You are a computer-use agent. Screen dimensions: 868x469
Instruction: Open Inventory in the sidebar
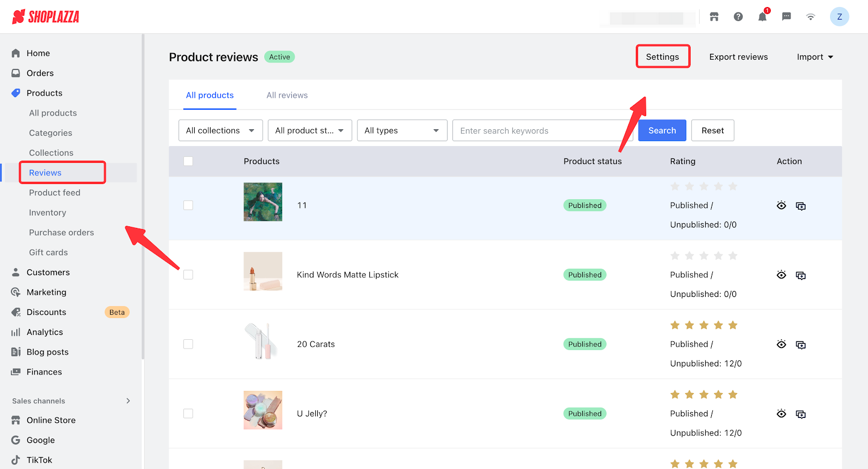[x=48, y=213]
